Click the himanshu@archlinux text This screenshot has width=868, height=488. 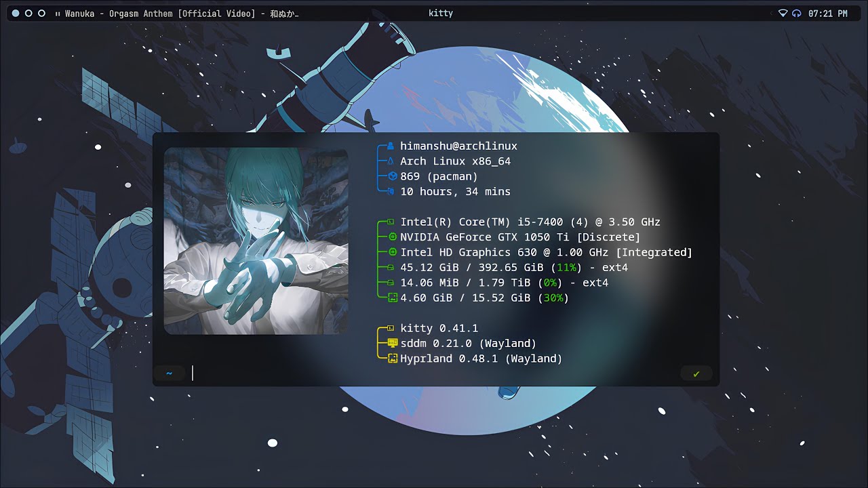pyautogui.click(x=458, y=146)
